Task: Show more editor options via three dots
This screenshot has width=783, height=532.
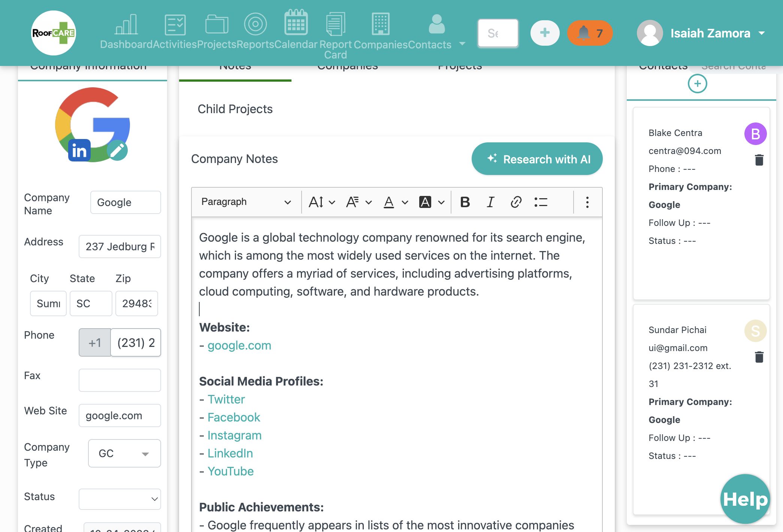Action: point(587,202)
